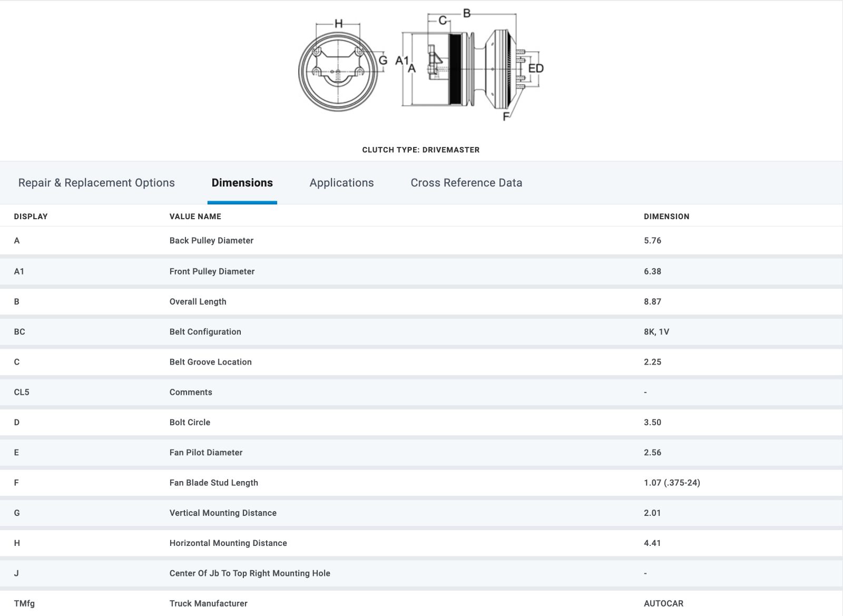This screenshot has height=616, width=843.
Task: Click the DIMENSION column header
Action: pyautogui.click(x=666, y=217)
